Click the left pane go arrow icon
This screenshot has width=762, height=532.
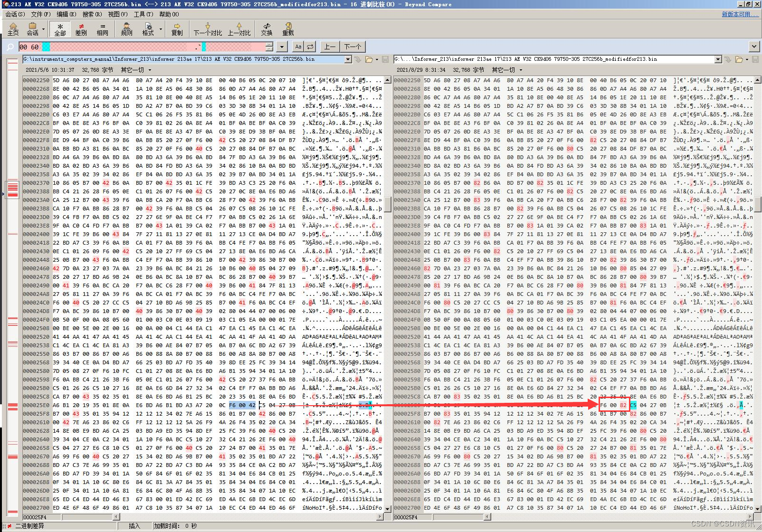358,59
